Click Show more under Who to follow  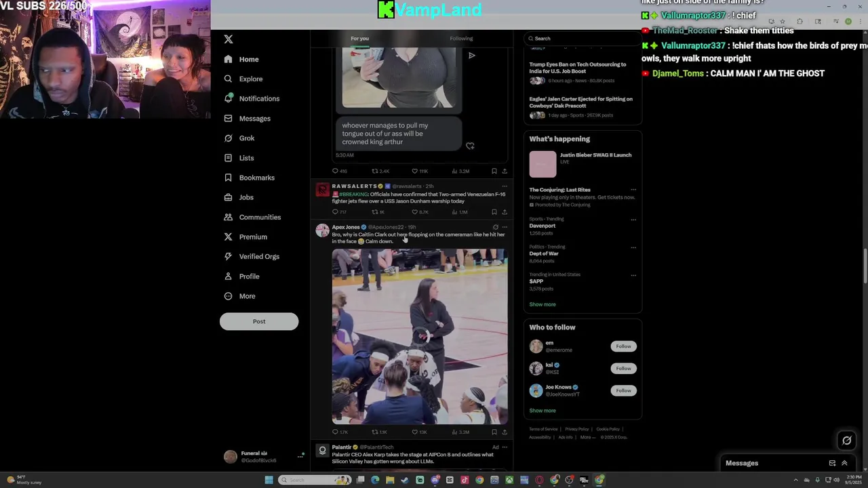click(x=542, y=411)
